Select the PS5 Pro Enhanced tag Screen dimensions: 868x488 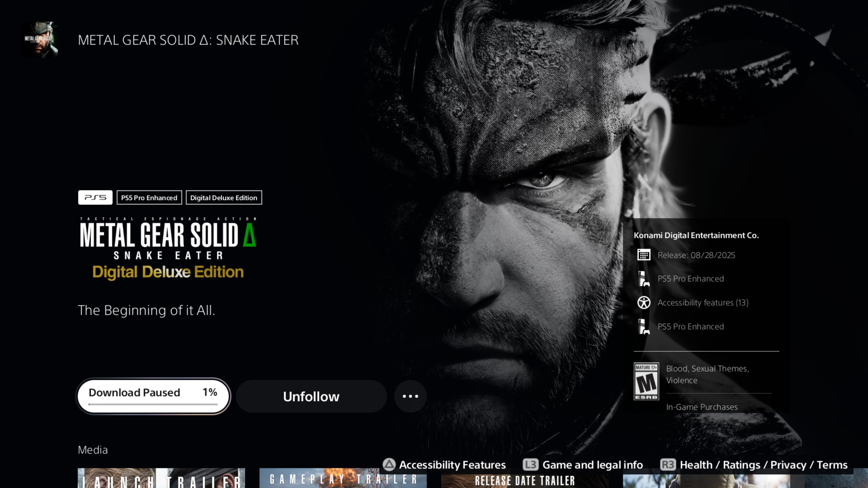[149, 198]
